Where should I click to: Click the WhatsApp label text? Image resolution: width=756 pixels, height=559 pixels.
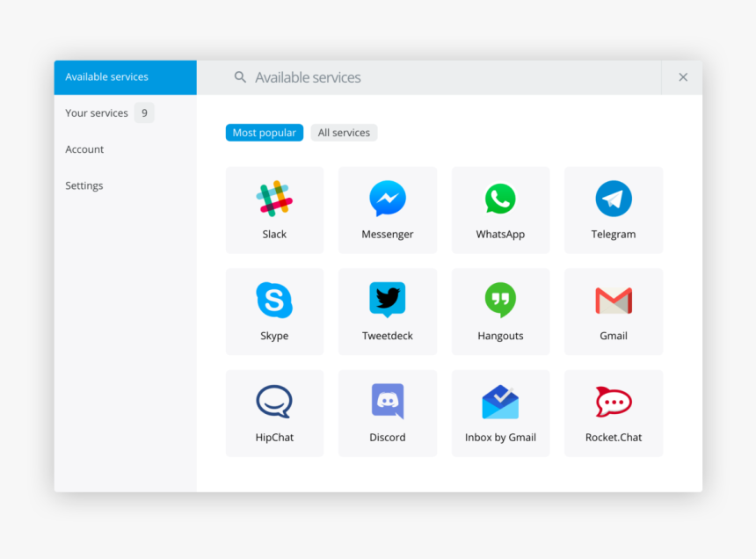[x=500, y=235]
